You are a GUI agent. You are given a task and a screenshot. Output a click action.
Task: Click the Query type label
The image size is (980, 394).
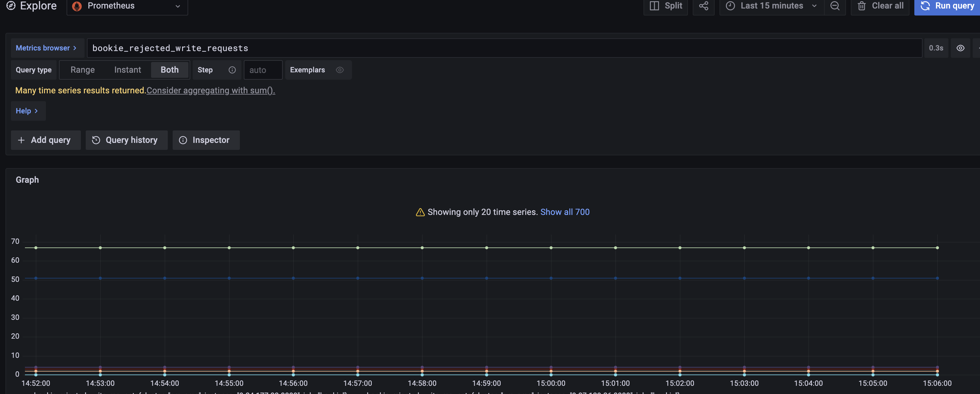click(33, 70)
